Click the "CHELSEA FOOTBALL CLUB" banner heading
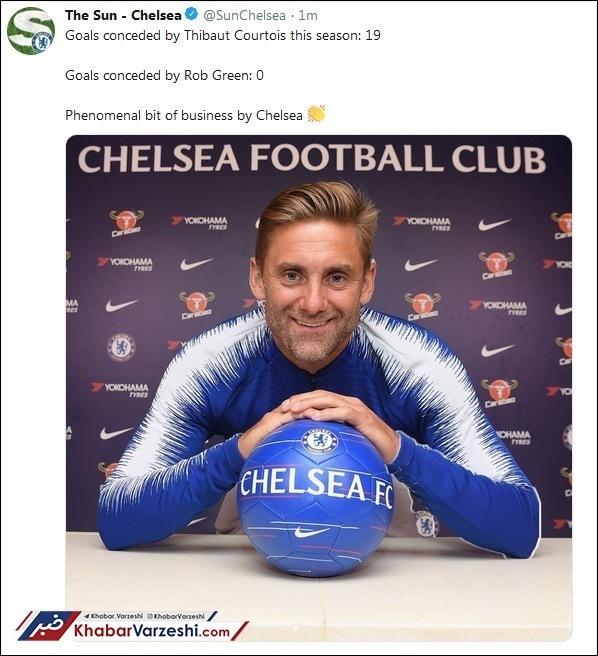Image resolution: width=598 pixels, height=656 pixels. [312, 159]
